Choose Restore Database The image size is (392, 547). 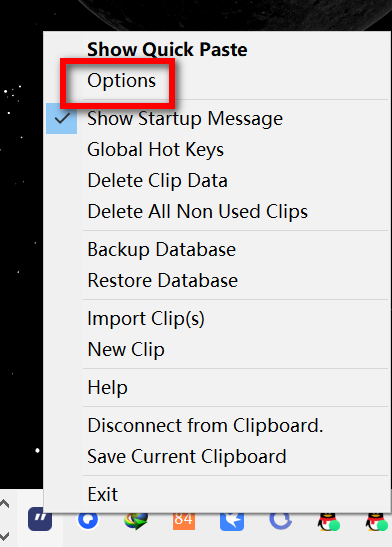tap(163, 280)
